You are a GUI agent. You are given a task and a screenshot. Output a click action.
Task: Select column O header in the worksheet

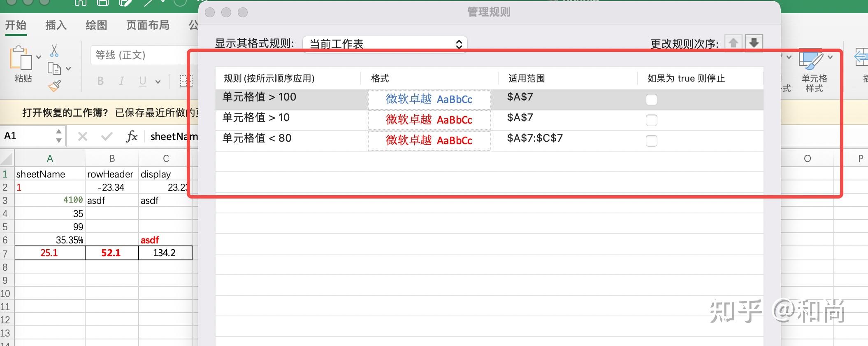(x=807, y=159)
